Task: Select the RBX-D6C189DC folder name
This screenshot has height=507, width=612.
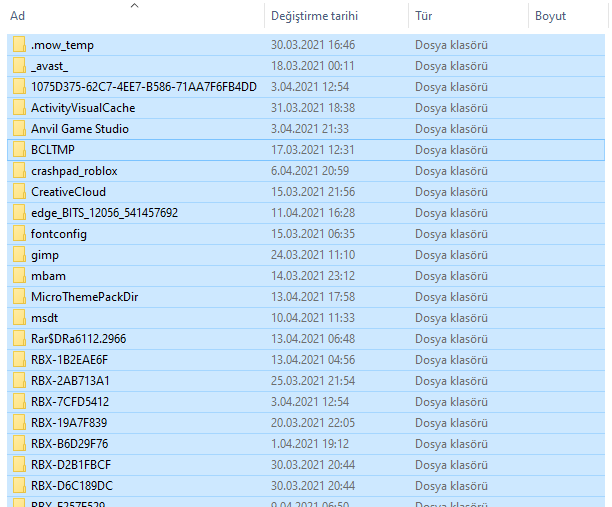Action: point(72,486)
